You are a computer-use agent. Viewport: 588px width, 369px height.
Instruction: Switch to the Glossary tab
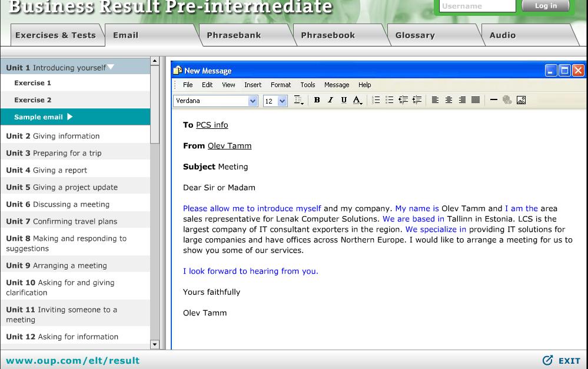[434, 35]
